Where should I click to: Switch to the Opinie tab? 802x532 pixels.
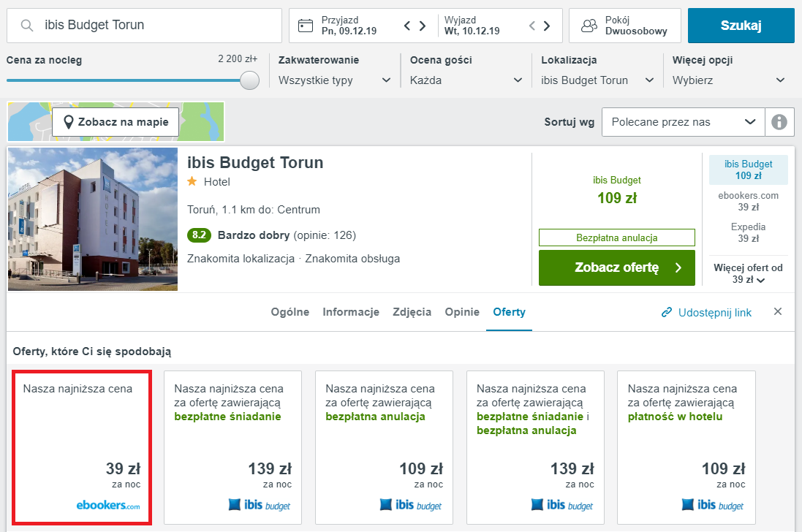pyautogui.click(x=462, y=312)
